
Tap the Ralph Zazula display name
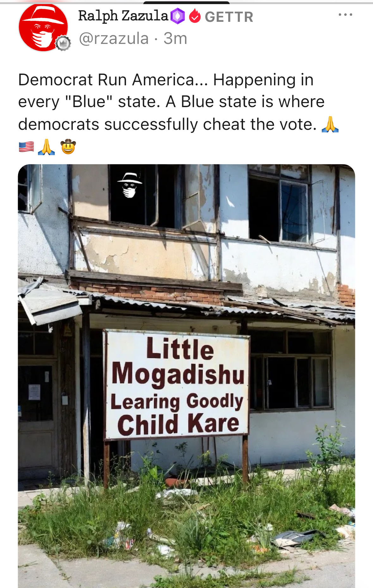tap(123, 16)
